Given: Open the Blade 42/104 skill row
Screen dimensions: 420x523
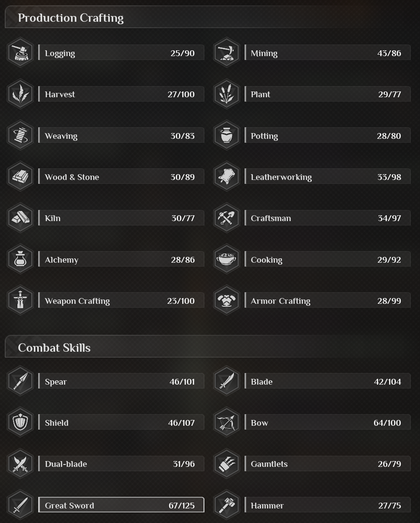Looking at the screenshot, I should [327, 382].
